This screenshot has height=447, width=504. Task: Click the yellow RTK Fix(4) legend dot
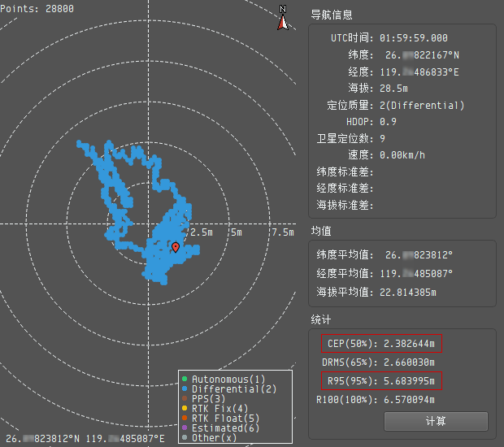tap(185, 409)
